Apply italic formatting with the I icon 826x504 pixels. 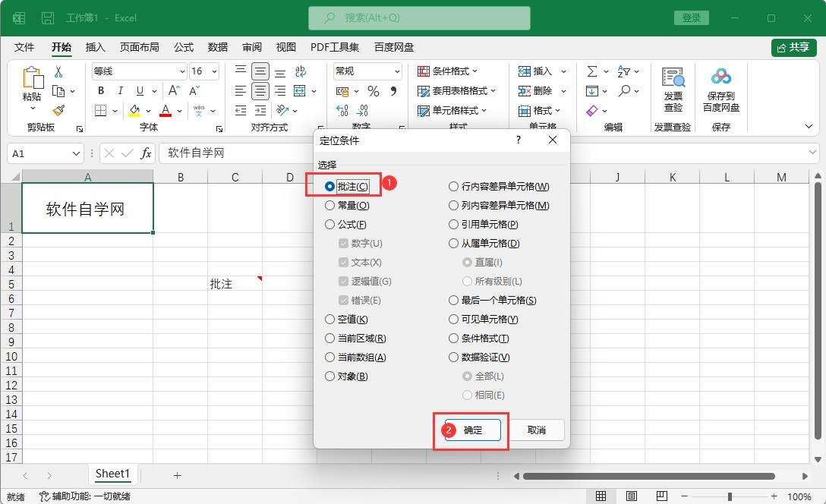[x=120, y=91]
